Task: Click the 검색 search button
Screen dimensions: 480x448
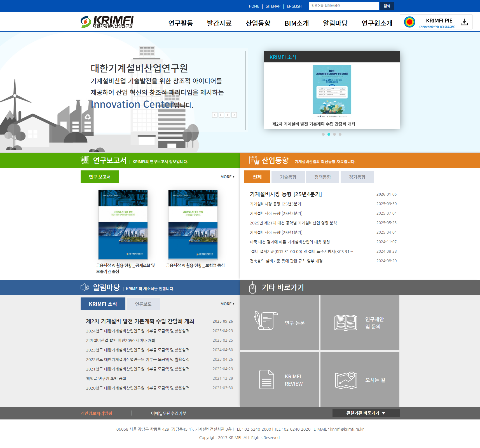Action: (387, 6)
